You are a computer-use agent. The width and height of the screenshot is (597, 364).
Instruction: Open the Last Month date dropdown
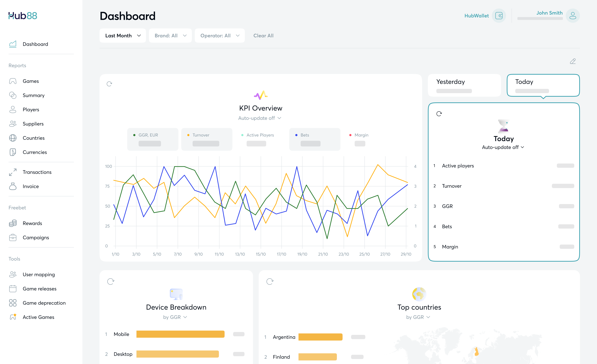tap(123, 36)
